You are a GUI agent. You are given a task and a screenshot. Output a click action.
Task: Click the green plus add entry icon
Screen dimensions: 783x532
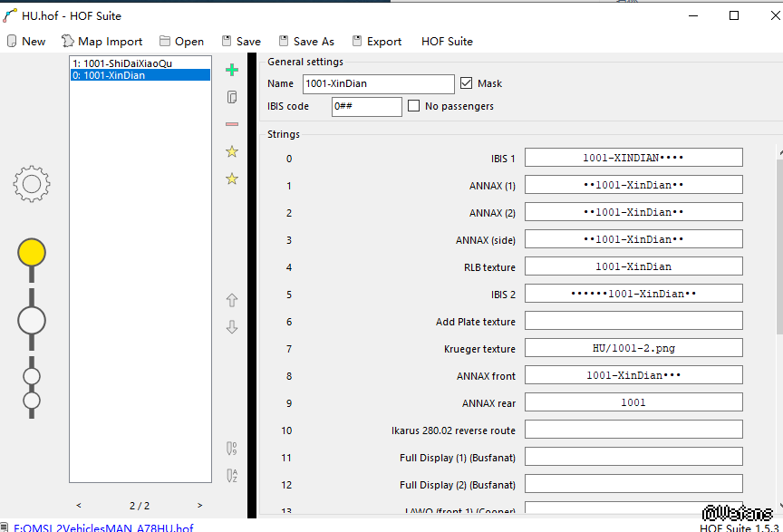click(232, 70)
